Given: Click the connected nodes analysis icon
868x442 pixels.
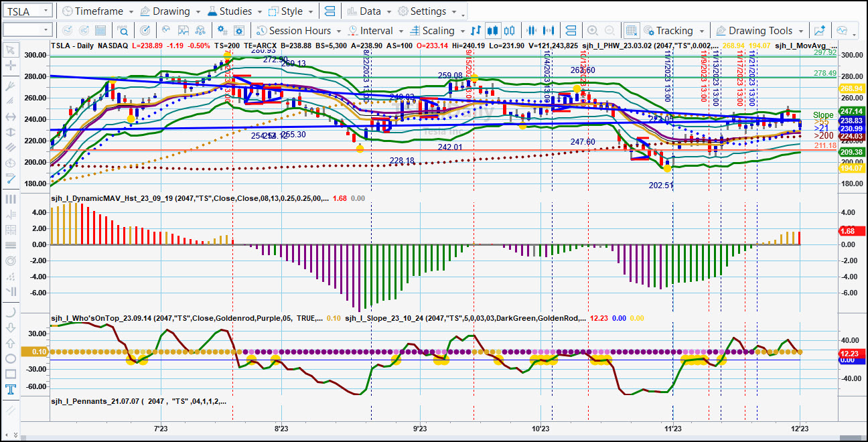Looking at the screenshot, I should (x=200, y=30).
